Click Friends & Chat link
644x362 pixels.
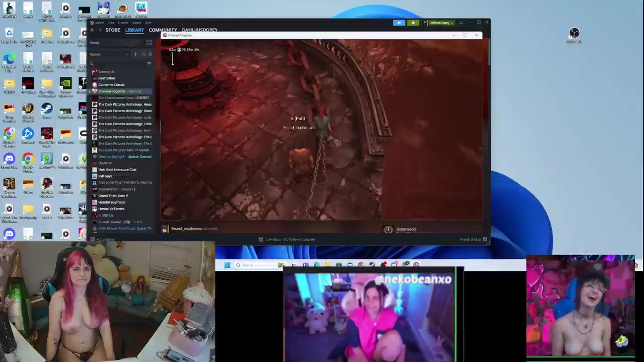click(x=470, y=239)
